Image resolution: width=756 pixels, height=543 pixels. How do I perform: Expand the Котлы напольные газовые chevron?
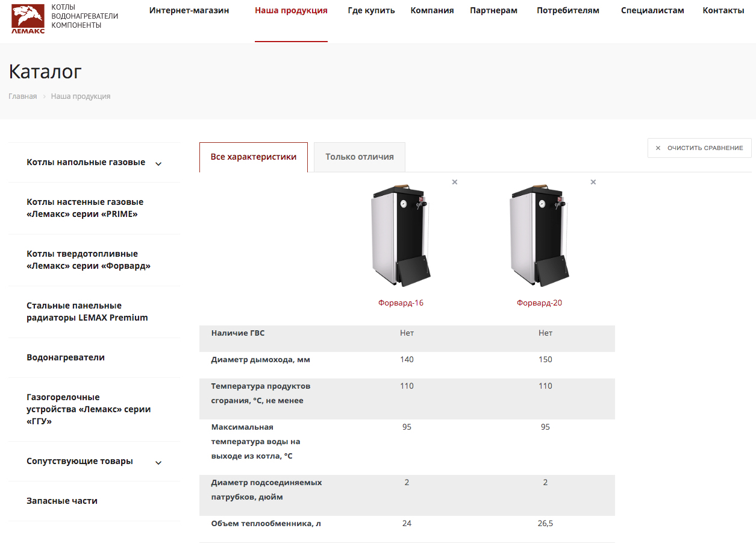(158, 163)
